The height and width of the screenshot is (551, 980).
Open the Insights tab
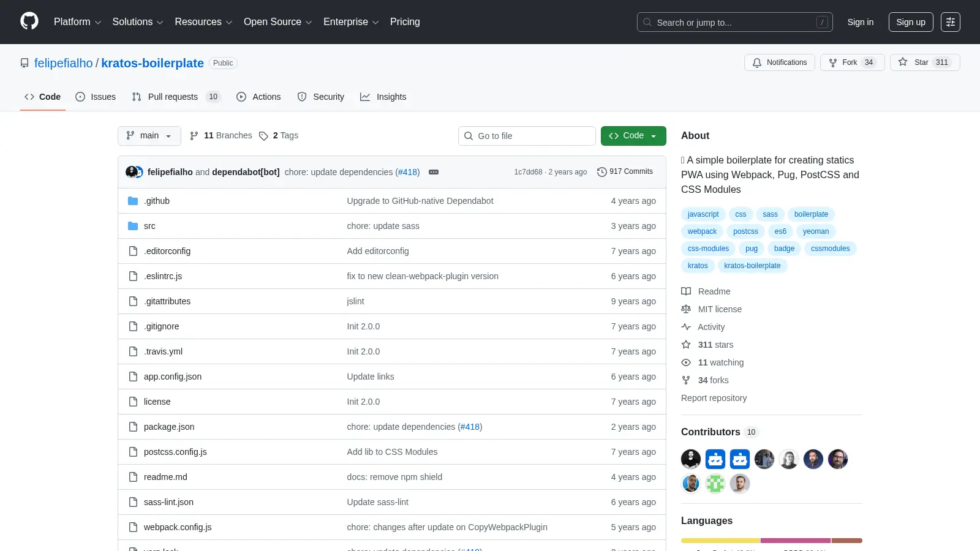[x=383, y=97]
